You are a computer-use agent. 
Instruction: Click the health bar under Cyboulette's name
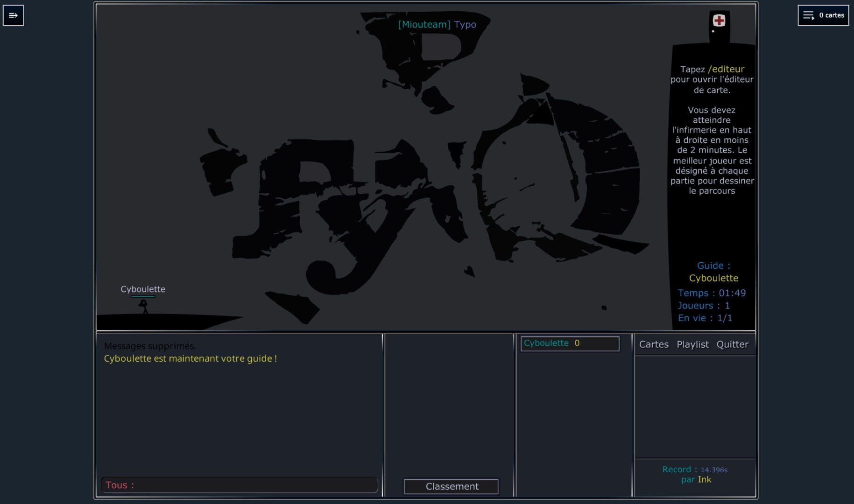[x=143, y=296]
